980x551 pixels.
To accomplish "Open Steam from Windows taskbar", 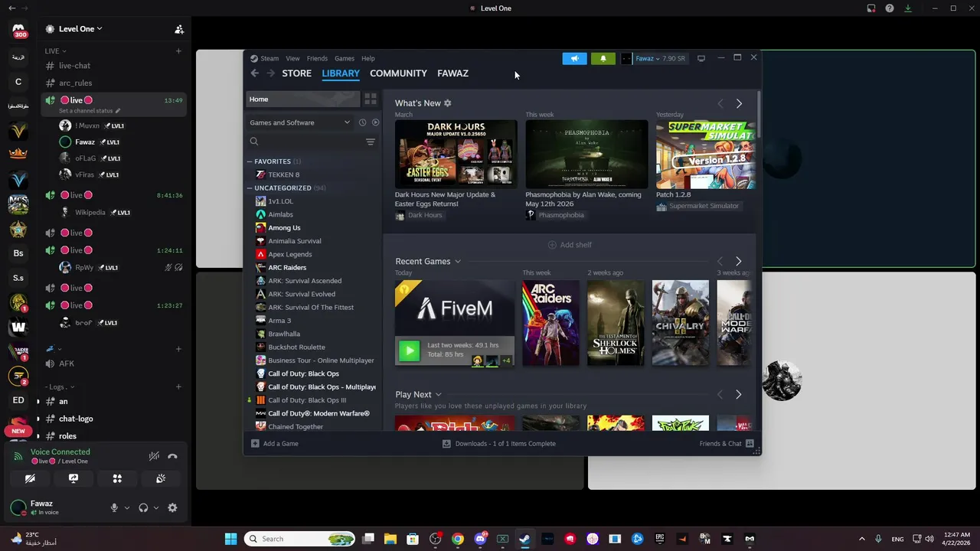I will [524, 539].
